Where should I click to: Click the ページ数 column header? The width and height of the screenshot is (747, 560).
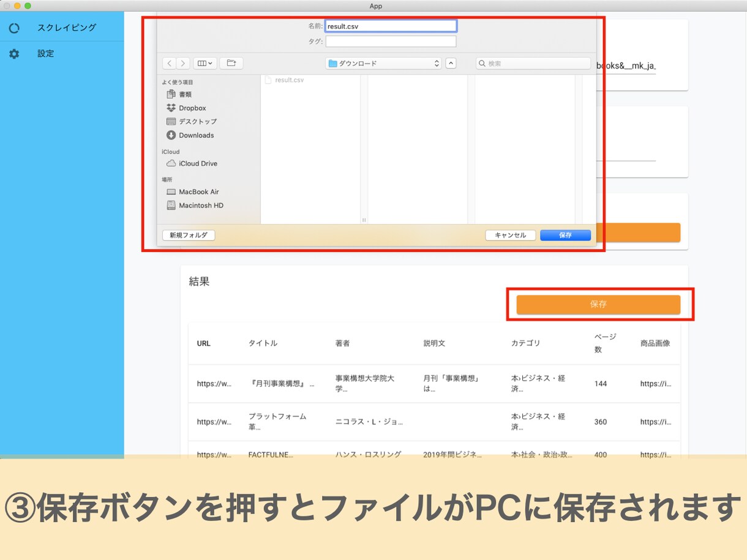(605, 343)
